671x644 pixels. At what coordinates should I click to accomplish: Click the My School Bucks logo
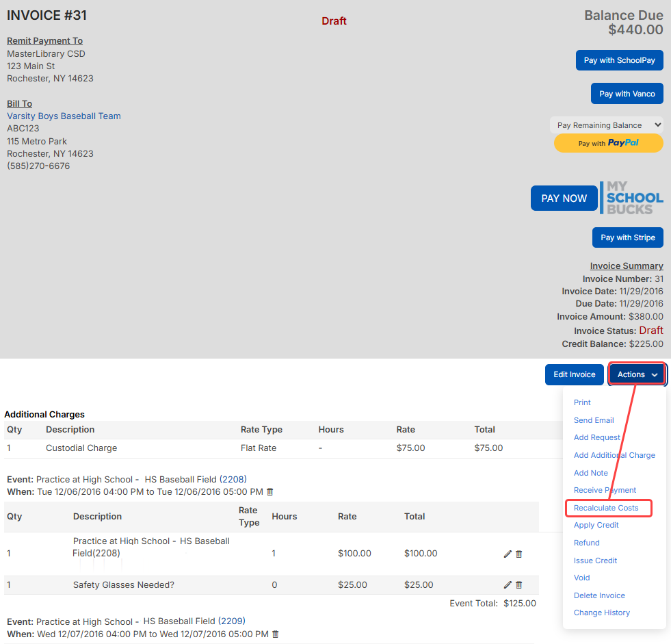click(x=631, y=198)
